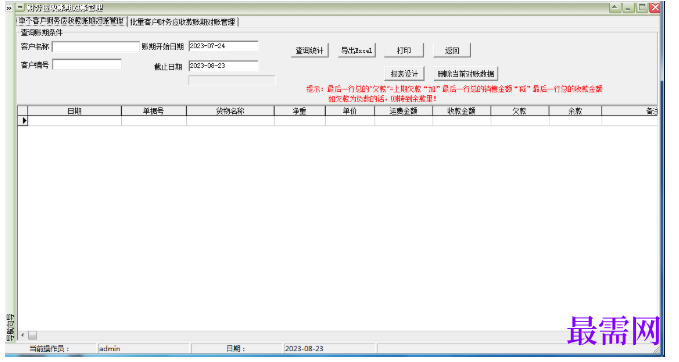The width and height of the screenshot is (679, 362).
Task: Switch to the 单个客户 reconciliation tab
Action: click(71, 21)
